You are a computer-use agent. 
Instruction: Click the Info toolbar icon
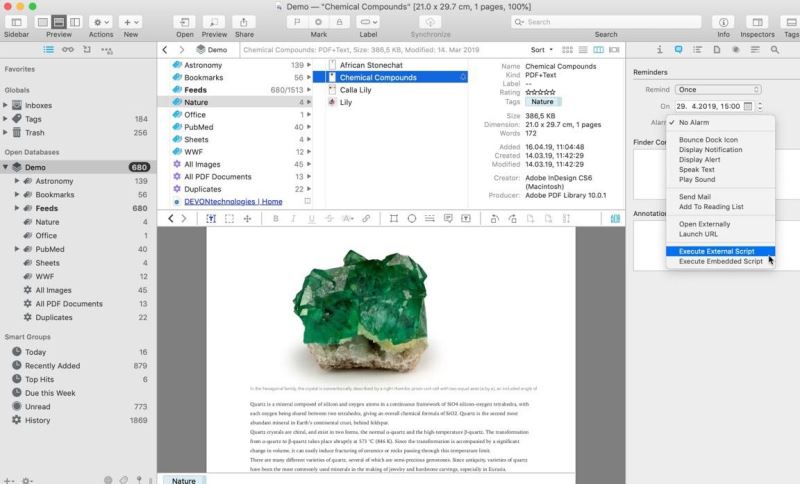tap(723, 22)
